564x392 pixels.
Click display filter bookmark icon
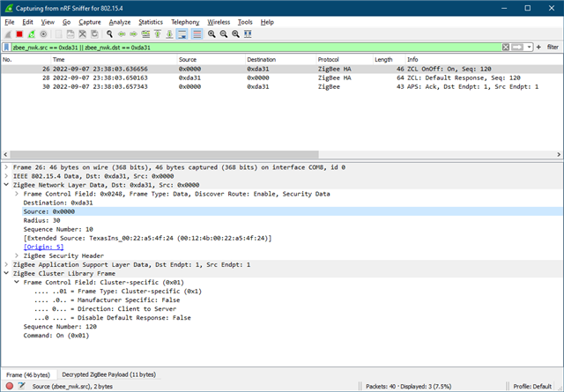(6, 47)
